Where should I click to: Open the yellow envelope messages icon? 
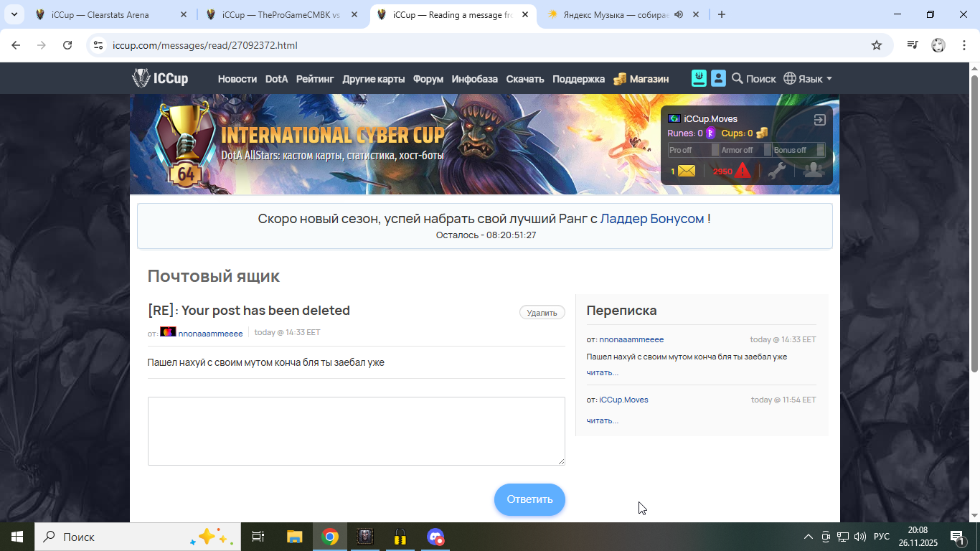tap(687, 171)
